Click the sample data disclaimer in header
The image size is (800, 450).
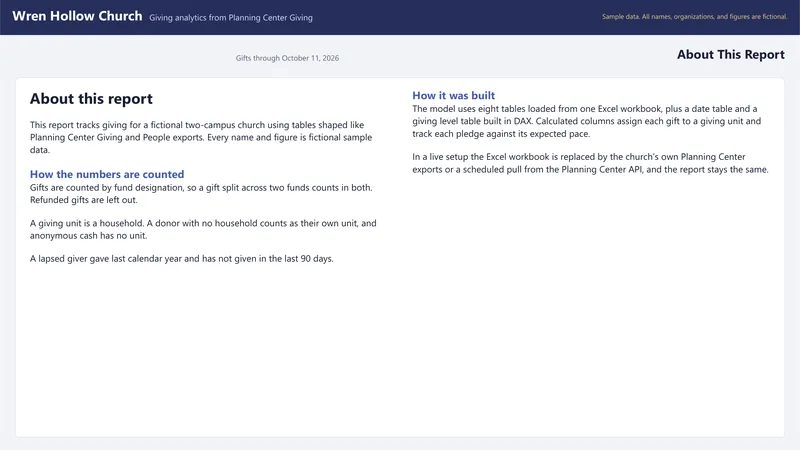[694, 17]
